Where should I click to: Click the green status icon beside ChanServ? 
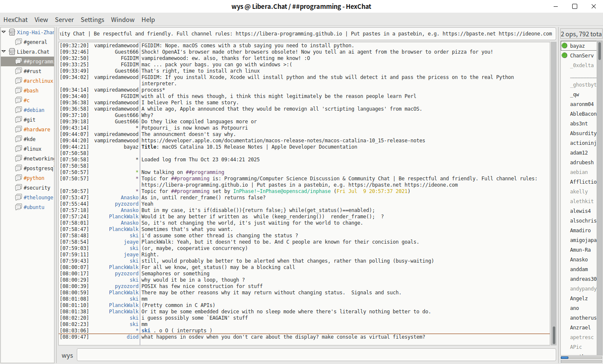[565, 55]
